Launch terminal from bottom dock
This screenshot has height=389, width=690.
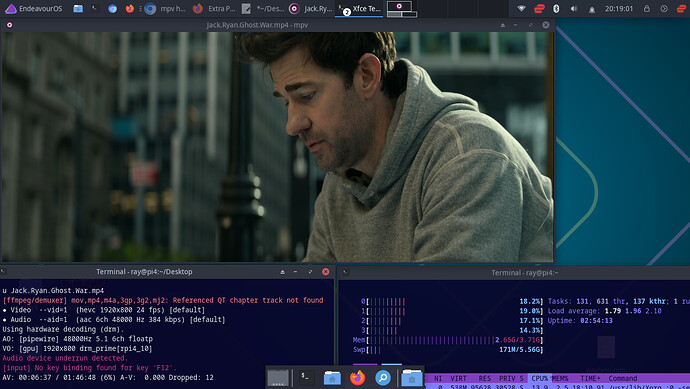coord(305,378)
